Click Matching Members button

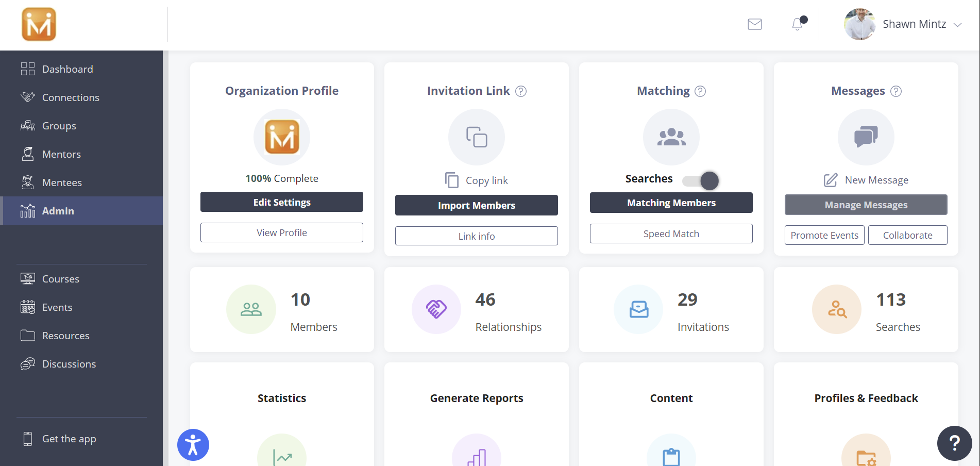[x=671, y=203]
